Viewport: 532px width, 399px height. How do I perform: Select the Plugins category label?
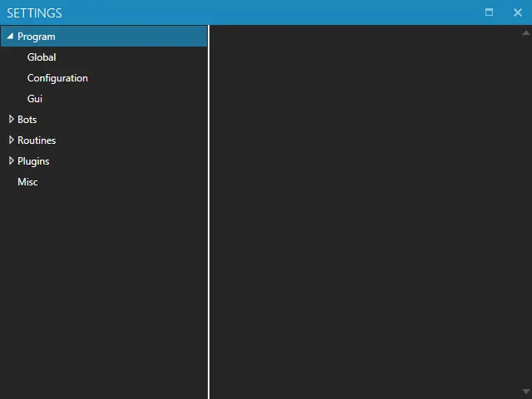33,161
